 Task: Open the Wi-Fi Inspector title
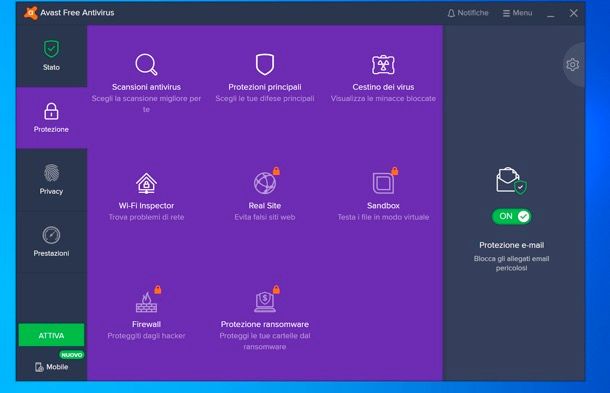click(146, 206)
